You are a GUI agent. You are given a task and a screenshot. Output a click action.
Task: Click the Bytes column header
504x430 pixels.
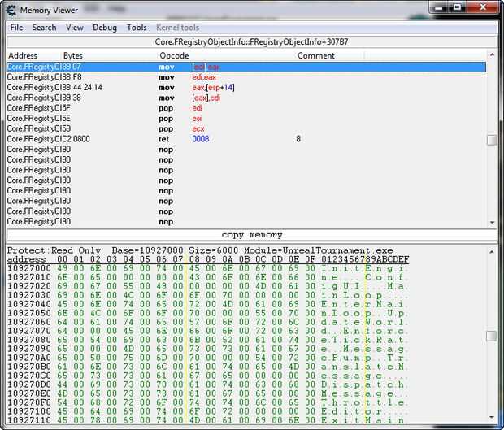click(73, 55)
